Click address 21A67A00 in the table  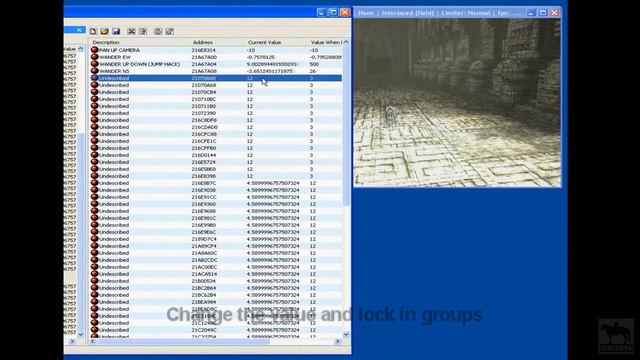(204, 57)
